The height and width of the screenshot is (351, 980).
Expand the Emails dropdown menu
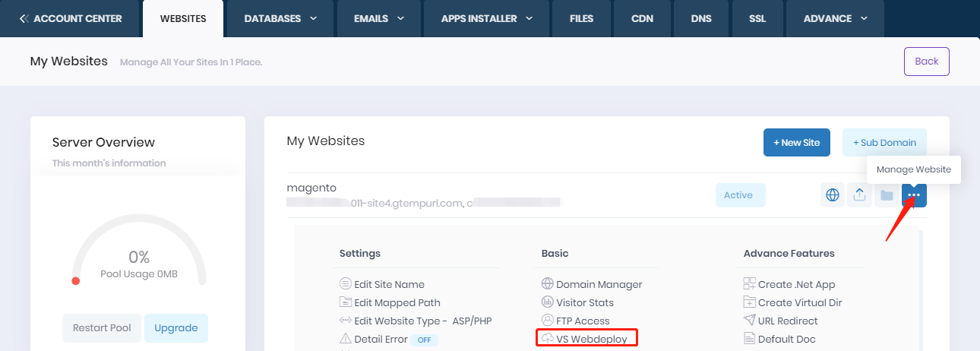click(379, 18)
